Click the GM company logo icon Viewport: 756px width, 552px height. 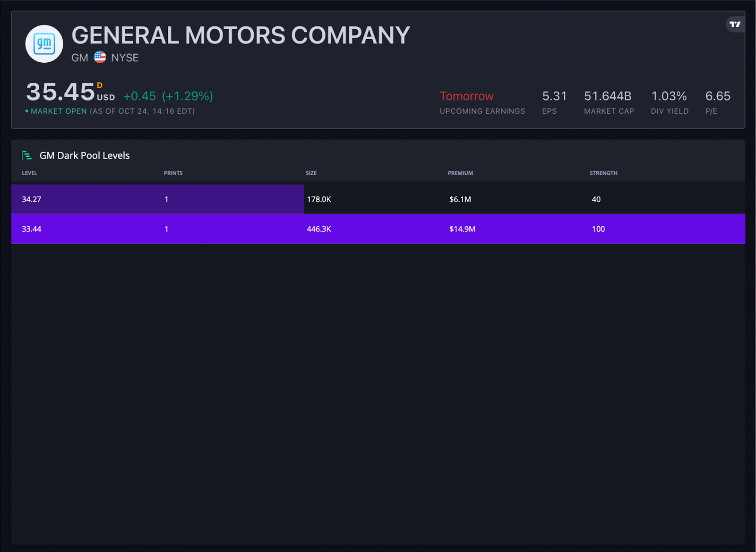(44, 44)
